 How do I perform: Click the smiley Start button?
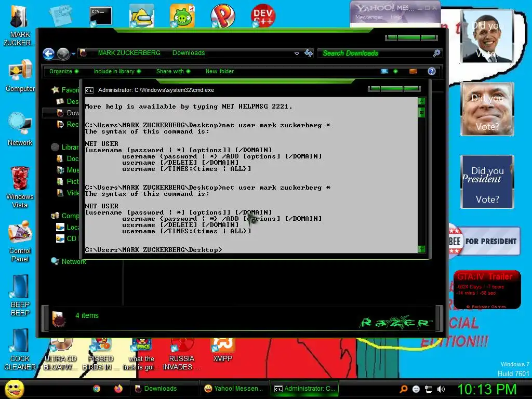click(x=14, y=389)
